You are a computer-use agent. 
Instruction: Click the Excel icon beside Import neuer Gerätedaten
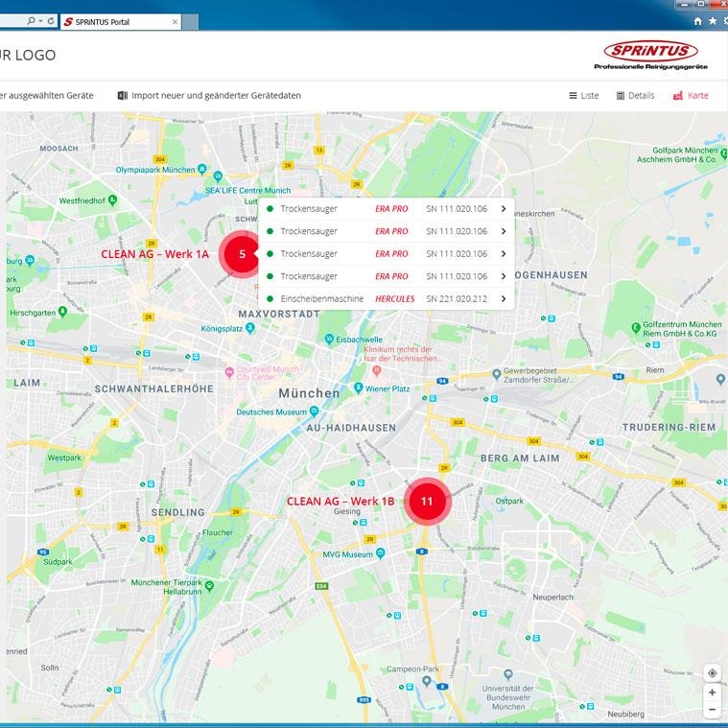point(123,96)
